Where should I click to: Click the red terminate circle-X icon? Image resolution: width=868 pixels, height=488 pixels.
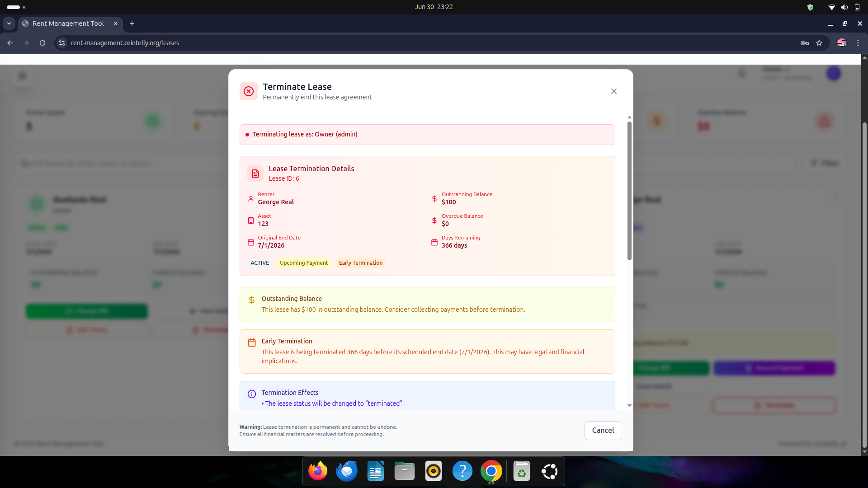[249, 91]
